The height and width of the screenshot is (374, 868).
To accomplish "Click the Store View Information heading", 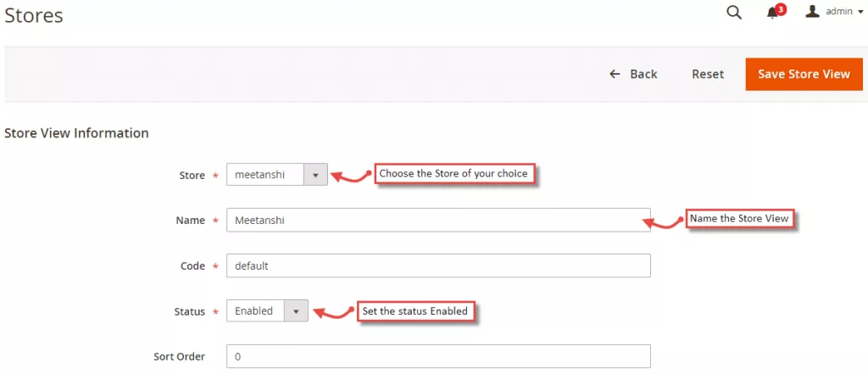I will pyautogui.click(x=77, y=133).
